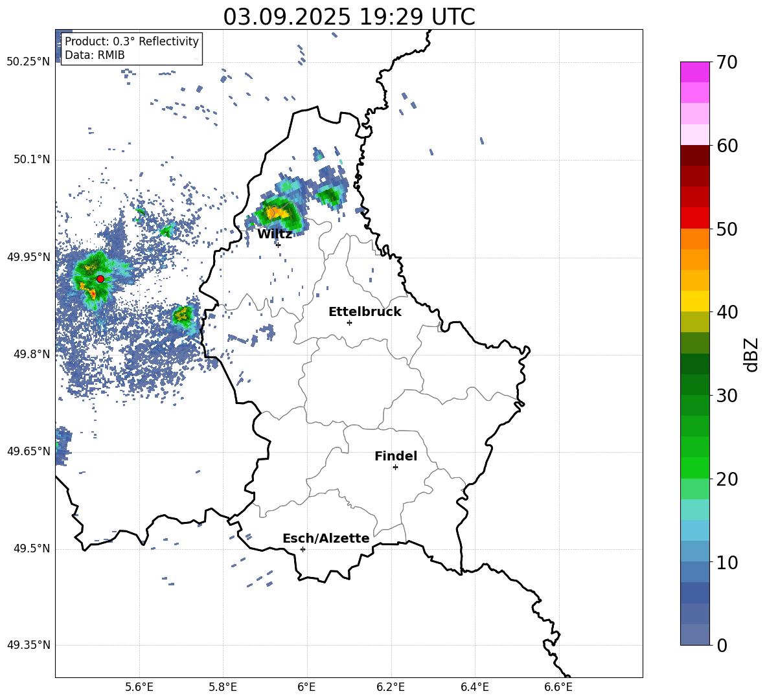Click the 5.8°E longitude label

[223, 687]
